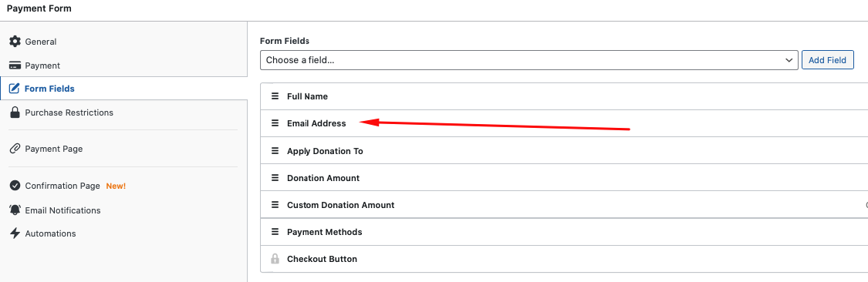Click the paperclip icon beside Payment Page
868x282 pixels.
15,149
